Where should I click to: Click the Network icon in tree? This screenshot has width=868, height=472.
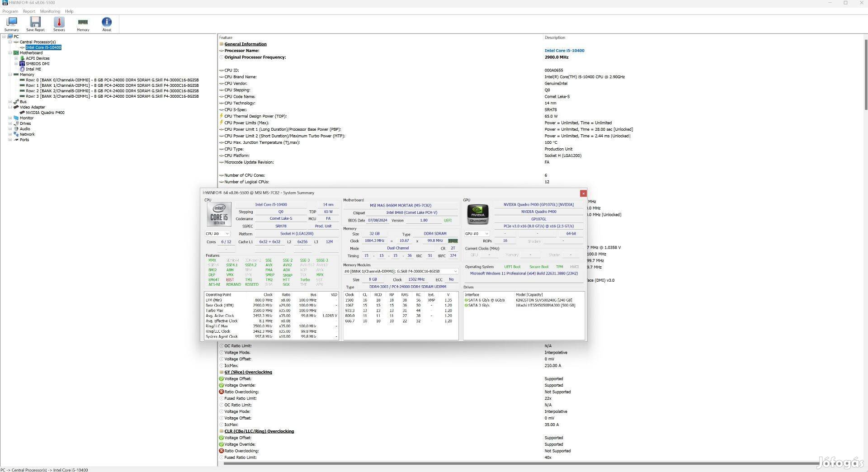click(16, 134)
